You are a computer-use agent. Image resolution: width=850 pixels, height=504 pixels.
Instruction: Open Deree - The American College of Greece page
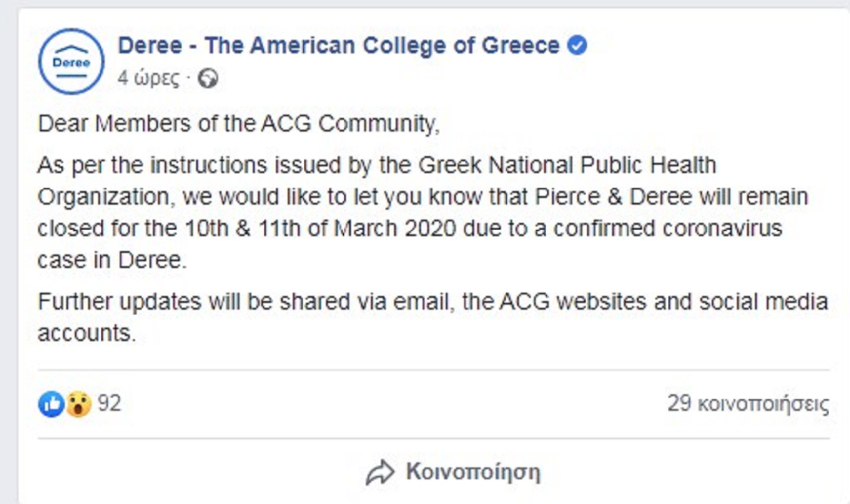(339, 45)
